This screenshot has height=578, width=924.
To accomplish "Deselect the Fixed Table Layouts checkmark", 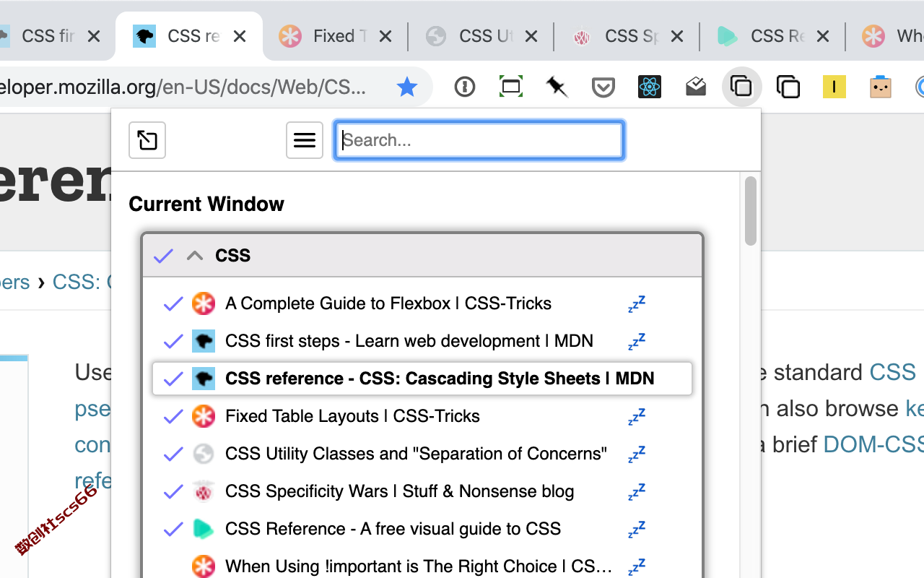I will pyautogui.click(x=173, y=417).
